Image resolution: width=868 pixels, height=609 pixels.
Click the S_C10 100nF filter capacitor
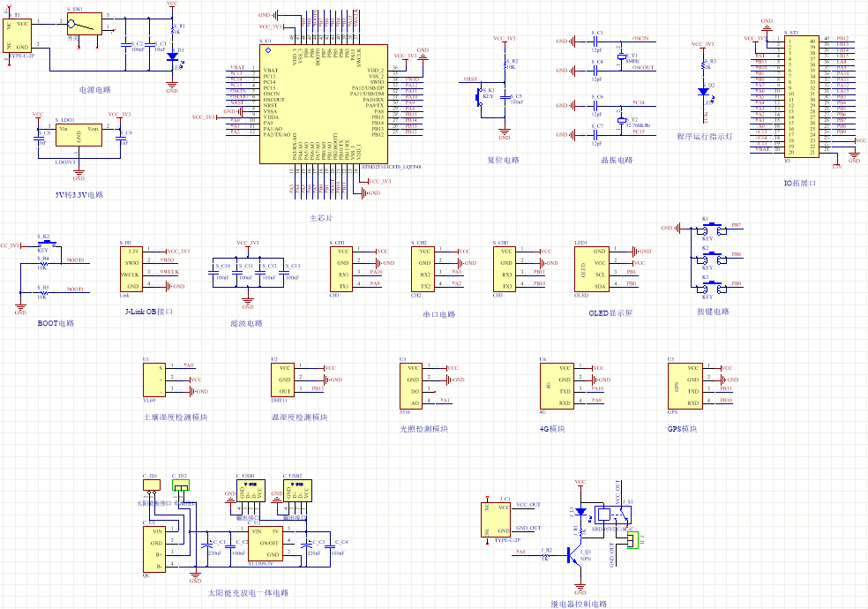[x=213, y=272]
